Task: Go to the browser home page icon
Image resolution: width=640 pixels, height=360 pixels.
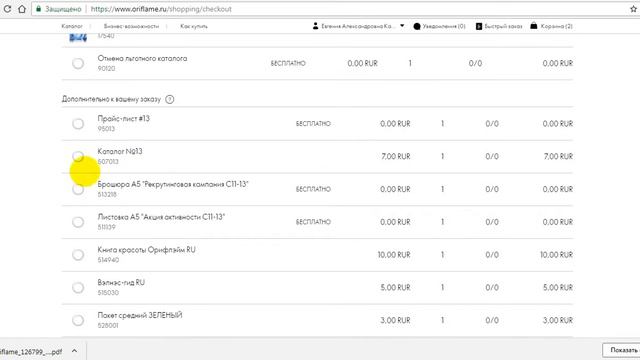Action: (22, 9)
